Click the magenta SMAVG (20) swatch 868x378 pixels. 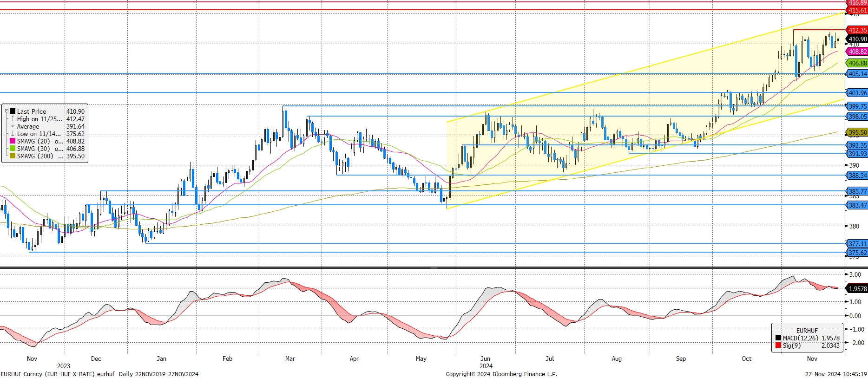click(13, 141)
